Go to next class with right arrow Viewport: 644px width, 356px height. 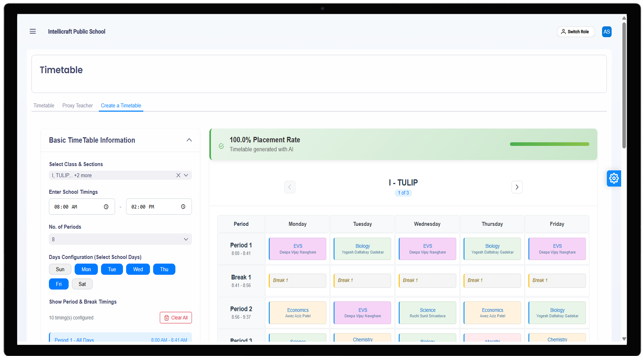coord(517,187)
